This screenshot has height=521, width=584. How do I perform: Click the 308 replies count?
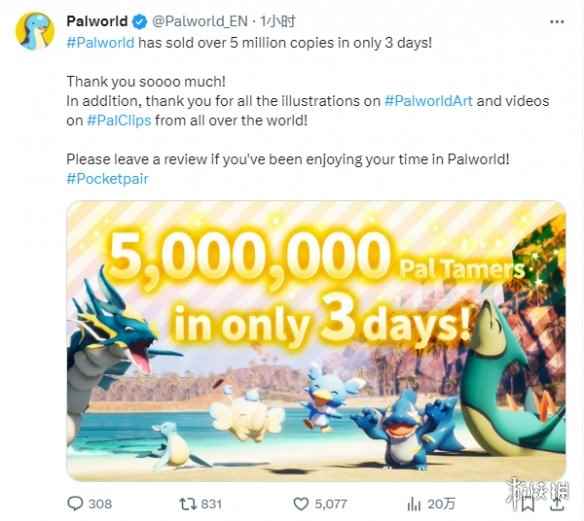[100, 504]
